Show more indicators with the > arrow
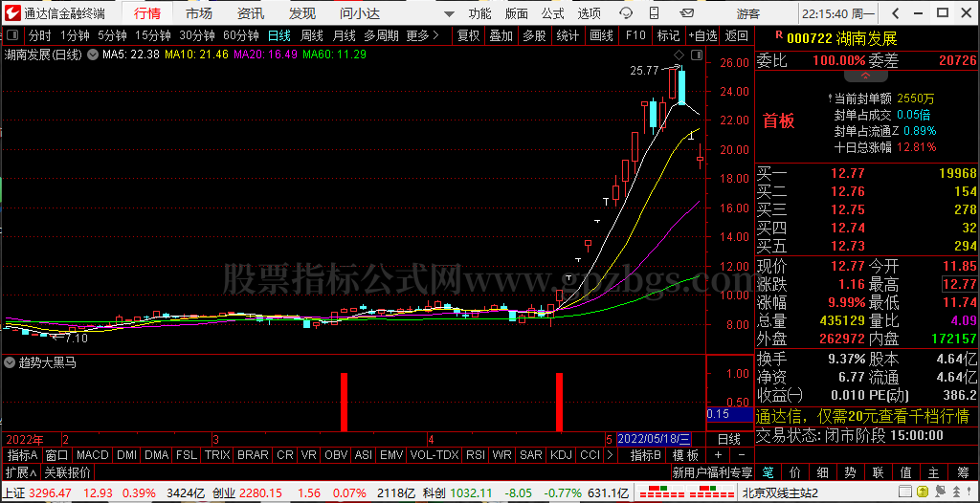Screen dimensions: 980x503 point(610,455)
